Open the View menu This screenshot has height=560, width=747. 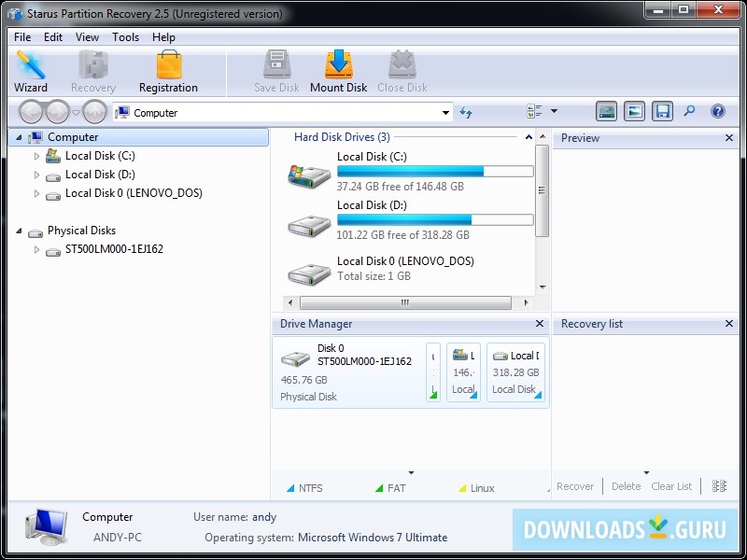[87, 36]
